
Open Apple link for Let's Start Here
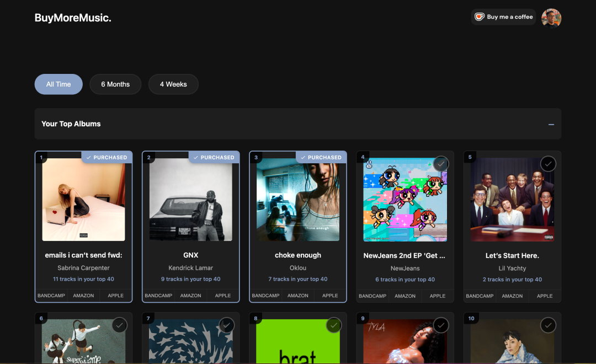coord(545,296)
